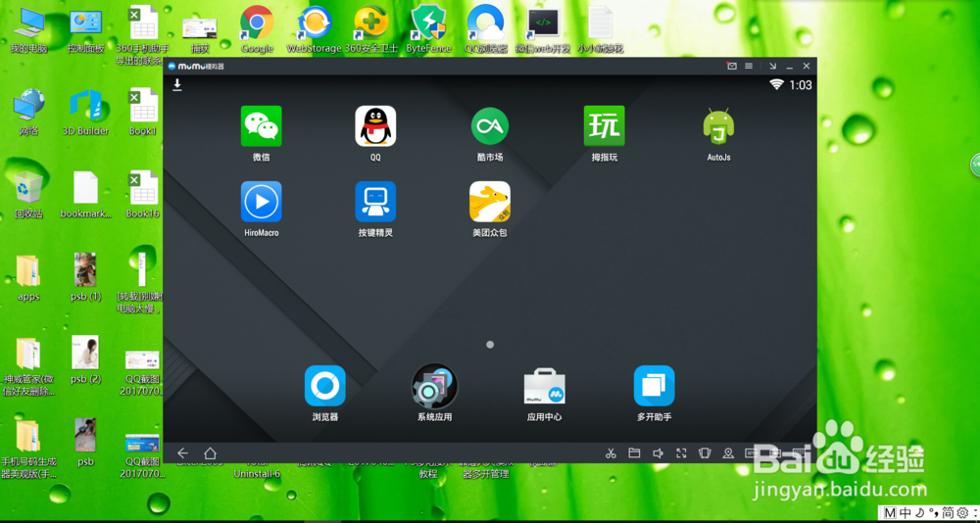Open the HiroMacro app

coord(262,202)
